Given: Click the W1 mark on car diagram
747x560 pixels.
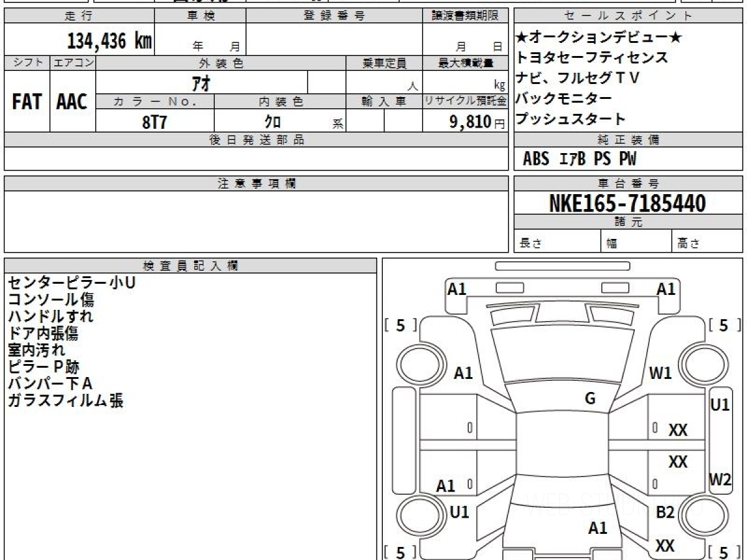Looking at the screenshot, I should [660, 373].
